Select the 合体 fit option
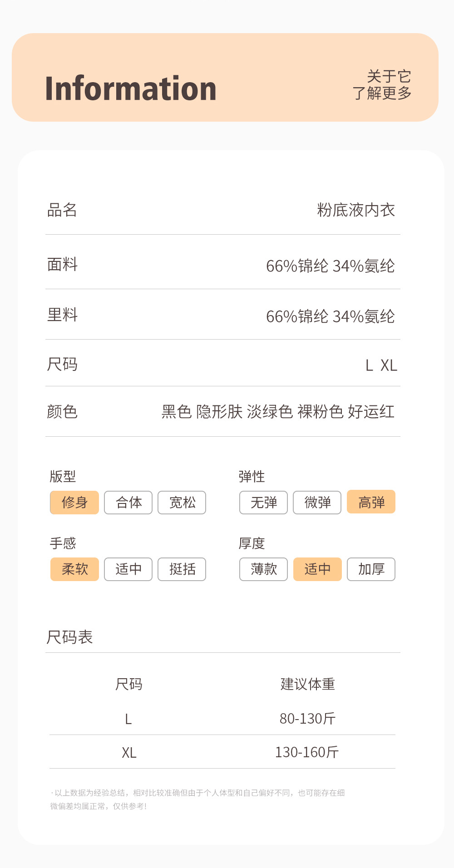Screen dimensions: 454x868 click(128, 503)
